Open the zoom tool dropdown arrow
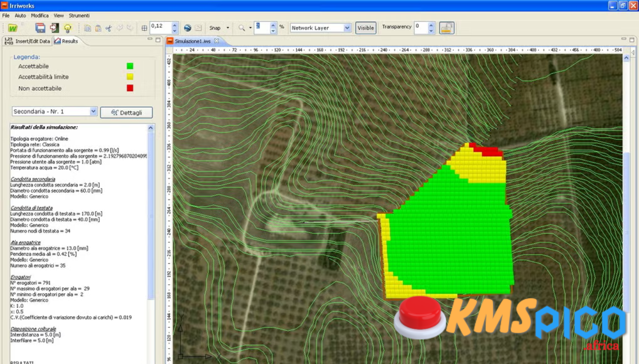This screenshot has height=364, width=639. point(250,28)
